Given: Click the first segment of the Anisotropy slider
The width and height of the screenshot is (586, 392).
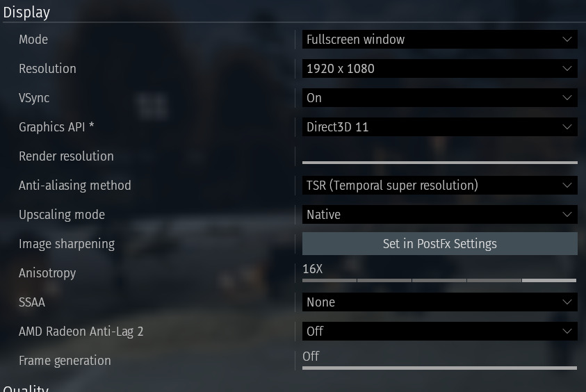Looking at the screenshot, I should (329, 280).
